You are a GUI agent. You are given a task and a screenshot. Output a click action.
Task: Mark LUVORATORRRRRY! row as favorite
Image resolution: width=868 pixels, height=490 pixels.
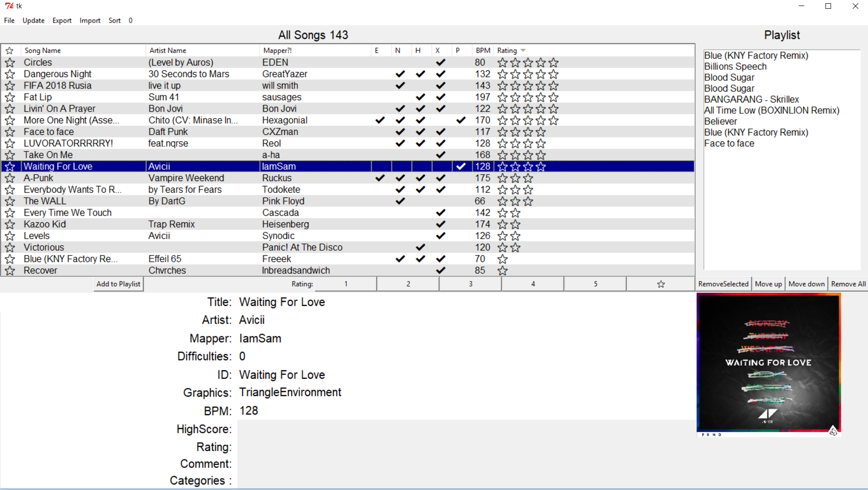[10, 143]
